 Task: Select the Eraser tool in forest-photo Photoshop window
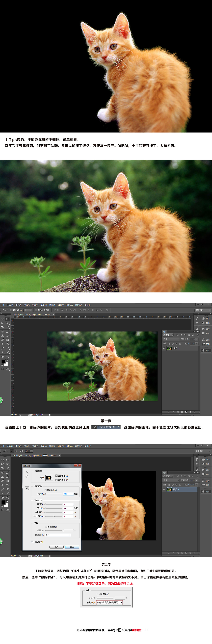pyautogui.click(x=3, y=340)
